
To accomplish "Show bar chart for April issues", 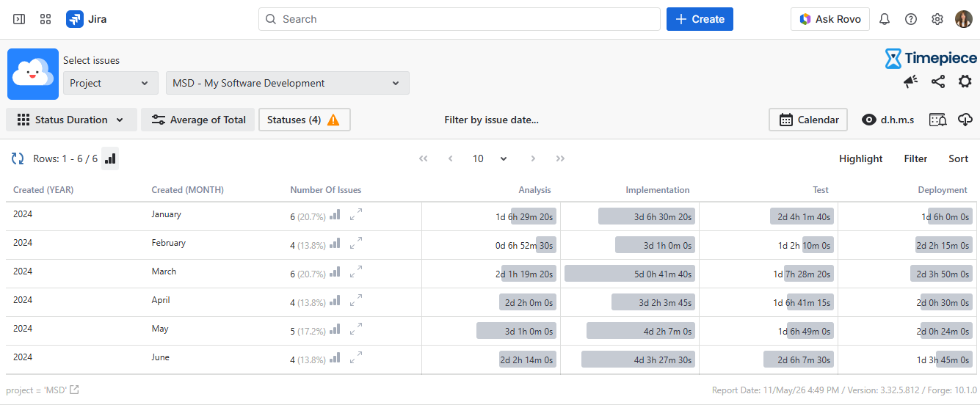I will coord(335,301).
